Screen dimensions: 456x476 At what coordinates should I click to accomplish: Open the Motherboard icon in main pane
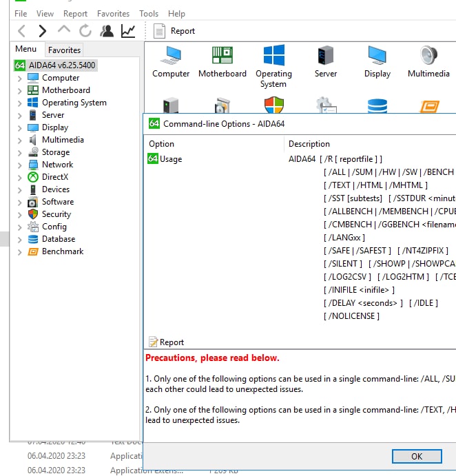222,61
